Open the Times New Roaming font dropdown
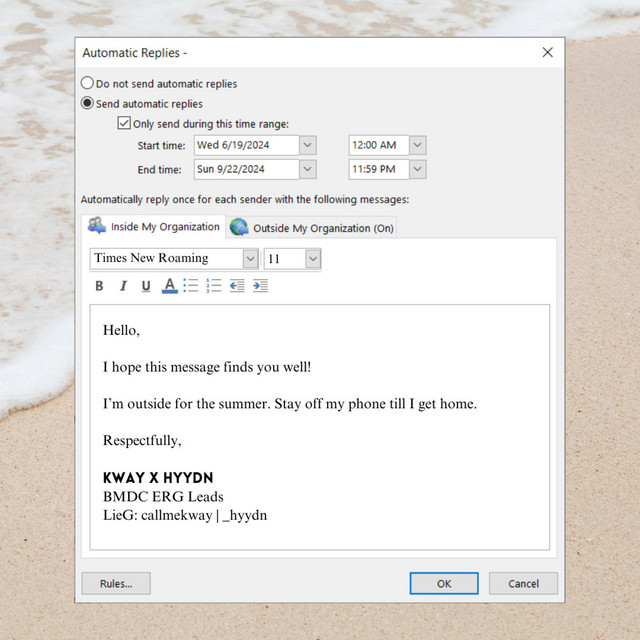The width and height of the screenshot is (640, 640). (250, 259)
